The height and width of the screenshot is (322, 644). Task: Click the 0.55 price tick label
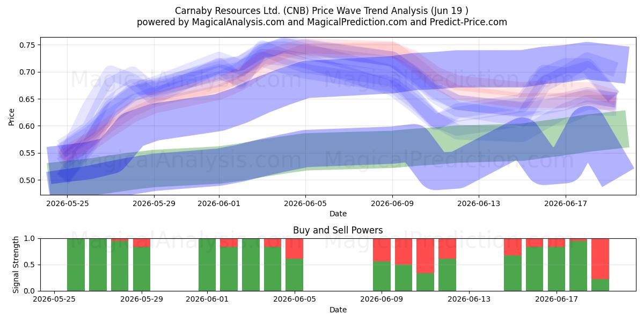click(28, 153)
